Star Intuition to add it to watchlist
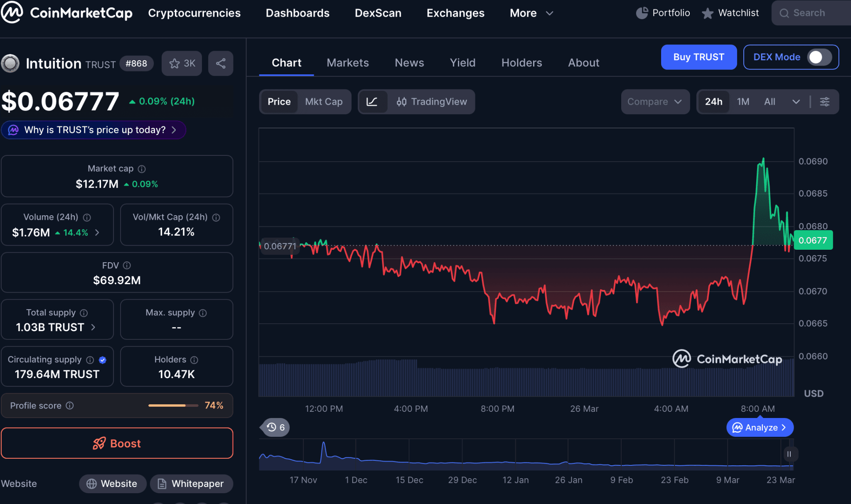851x504 pixels. [182, 63]
